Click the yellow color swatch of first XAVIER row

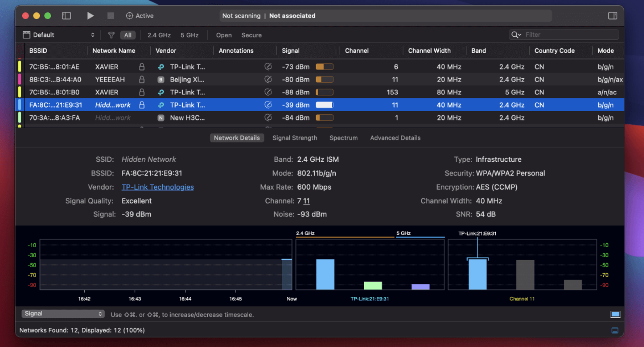[20, 67]
